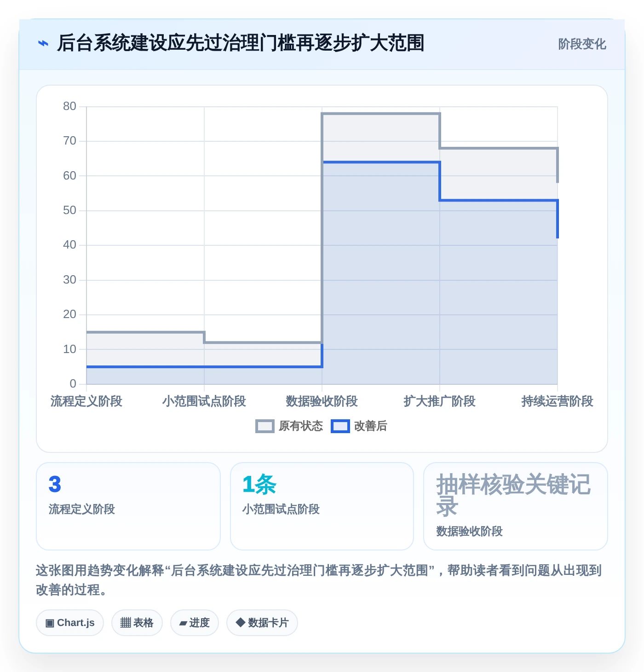Toggle the 改善后 legend swatch
Screen dimensions: 644x672
click(340, 426)
